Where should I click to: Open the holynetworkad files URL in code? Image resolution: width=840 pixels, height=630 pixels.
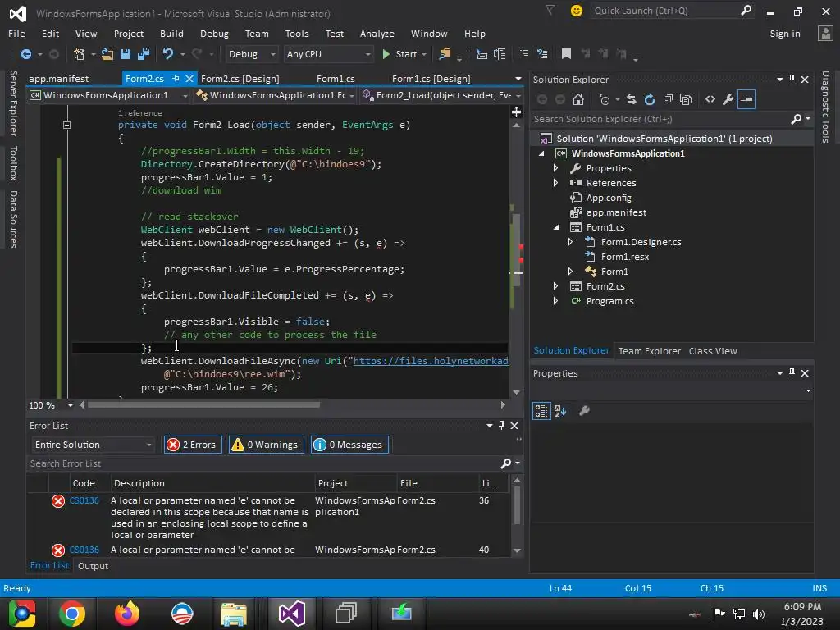click(x=431, y=361)
